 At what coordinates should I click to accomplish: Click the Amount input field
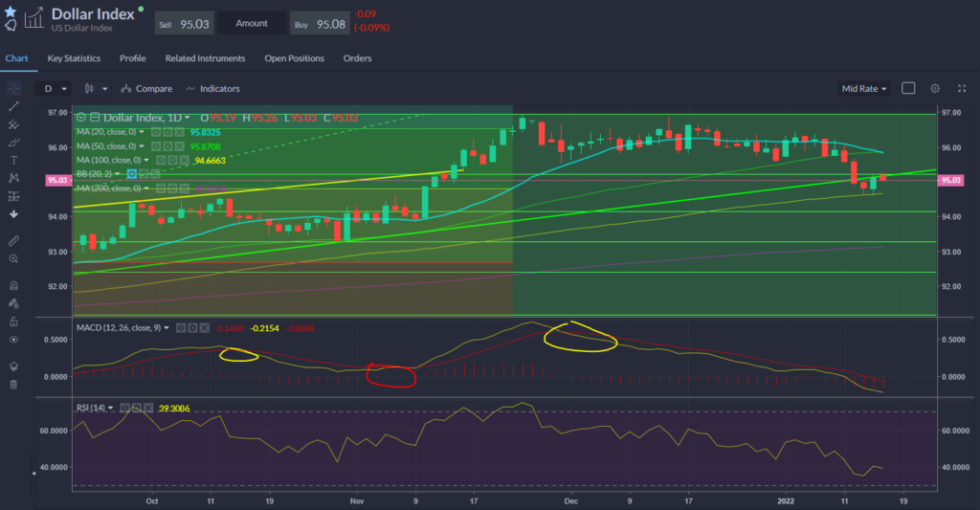point(252,23)
